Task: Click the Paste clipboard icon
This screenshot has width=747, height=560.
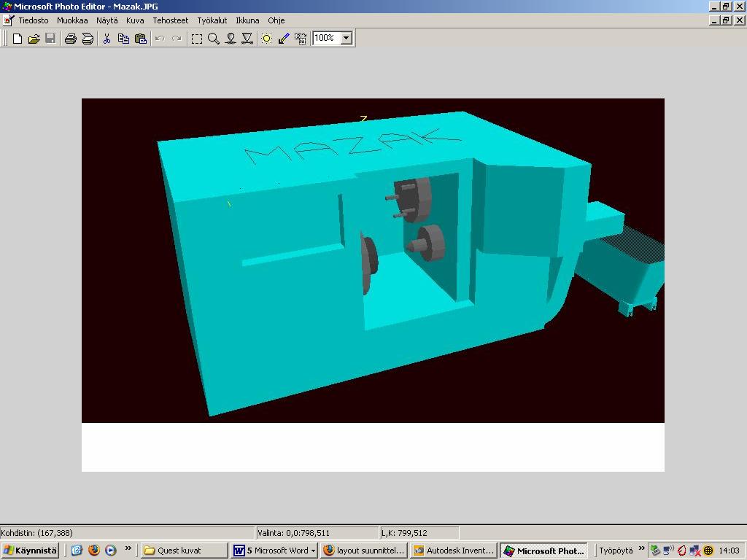Action: pyautogui.click(x=141, y=39)
